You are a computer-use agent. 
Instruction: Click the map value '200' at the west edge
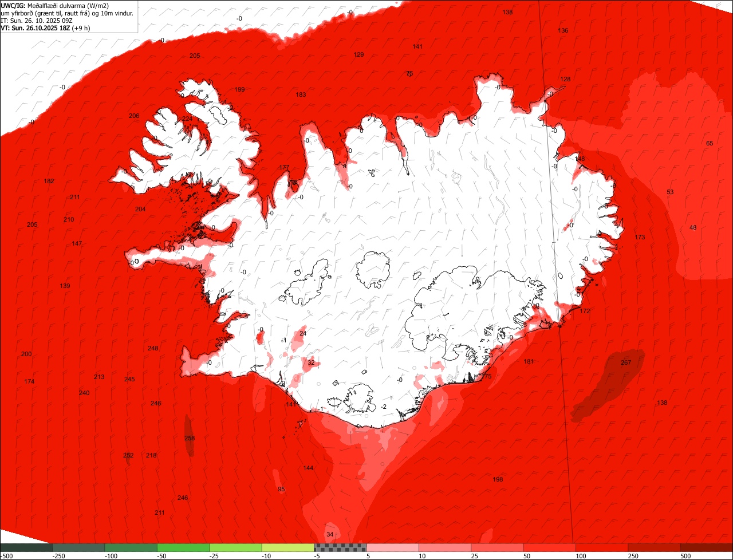[x=26, y=354]
